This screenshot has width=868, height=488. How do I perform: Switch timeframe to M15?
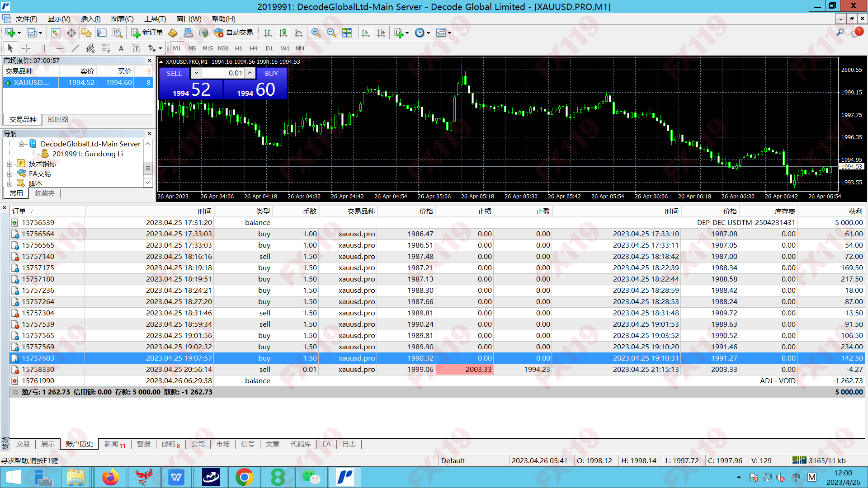208,48
